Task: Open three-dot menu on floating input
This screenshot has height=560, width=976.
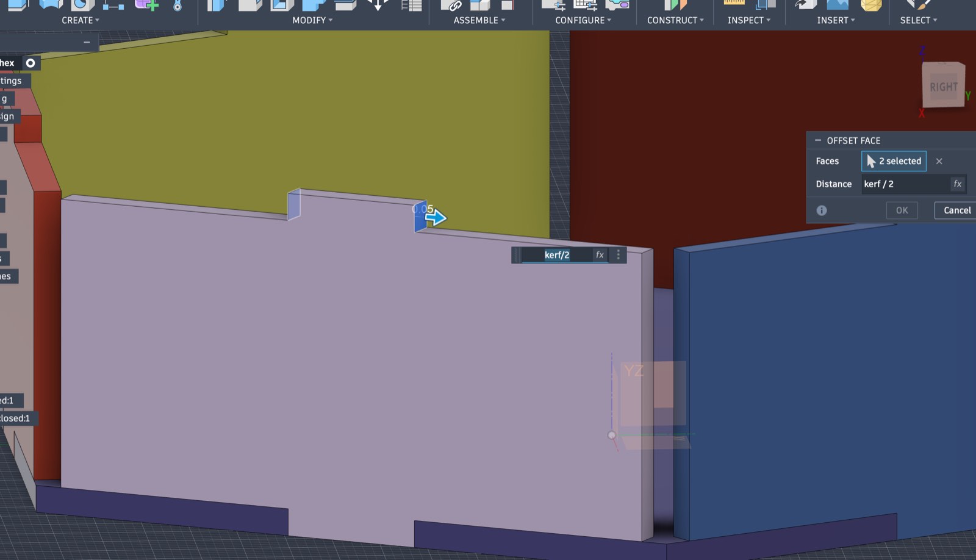Action: pos(618,255)
